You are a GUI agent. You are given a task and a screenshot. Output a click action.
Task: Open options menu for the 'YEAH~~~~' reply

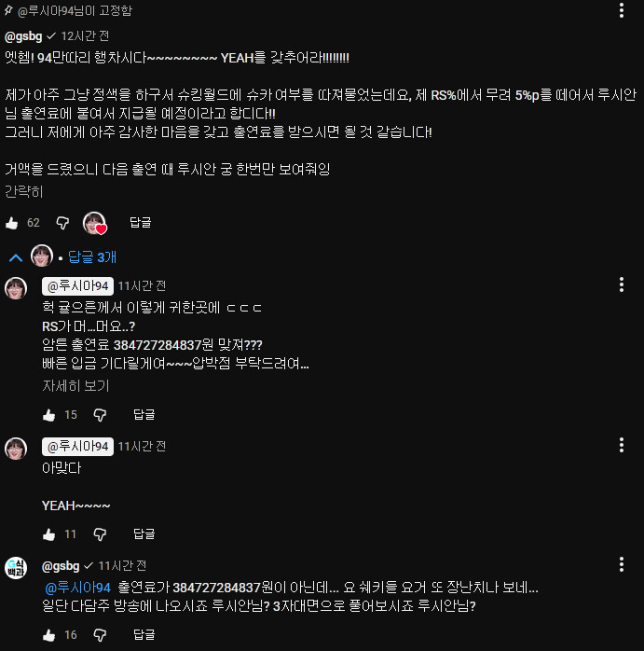pos(622,445)
